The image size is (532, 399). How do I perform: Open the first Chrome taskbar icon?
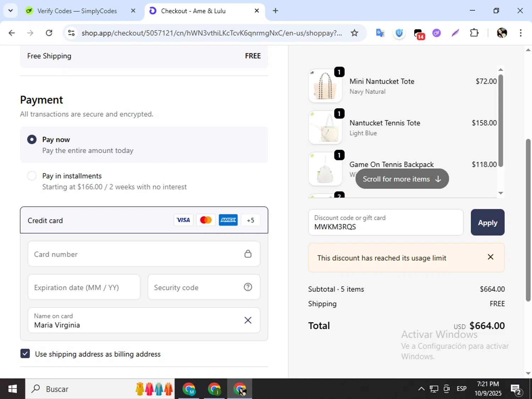[x=189, y=389]
